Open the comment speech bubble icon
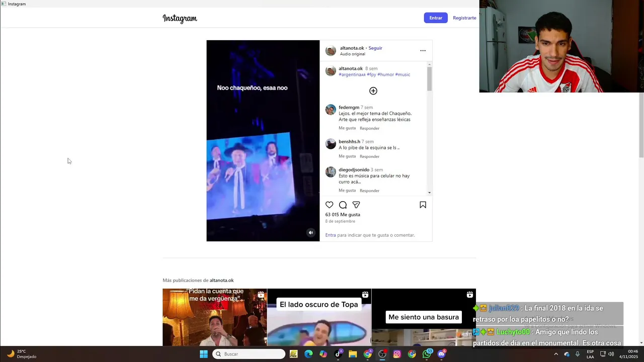This screenshot has height=362, width=644. 343,205
